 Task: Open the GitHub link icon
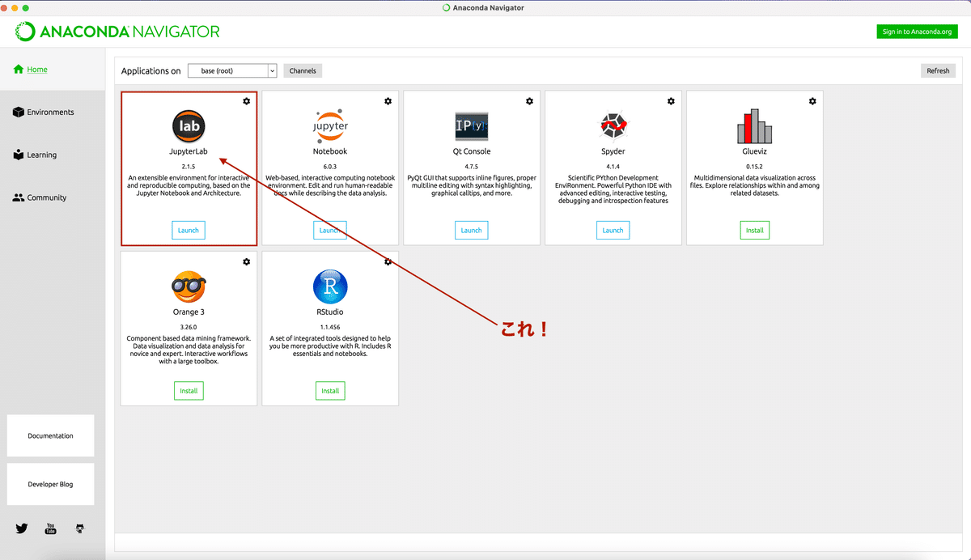click(78, 528)
